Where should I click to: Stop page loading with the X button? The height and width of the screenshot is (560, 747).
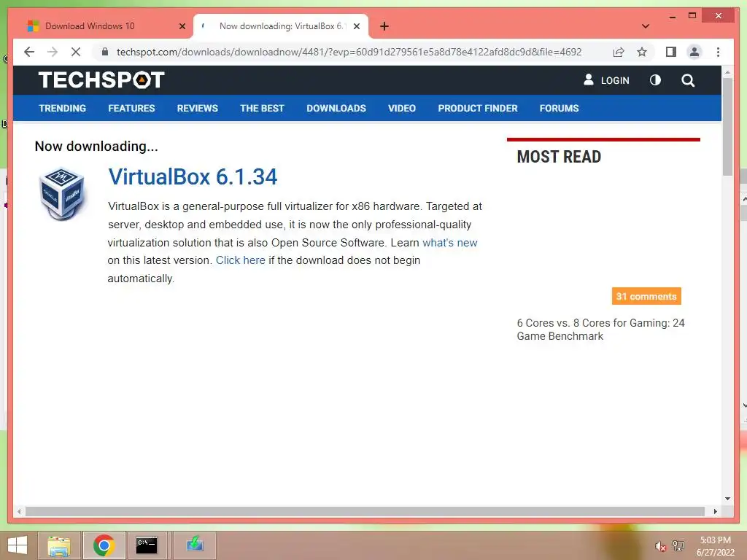pos(75,52)
